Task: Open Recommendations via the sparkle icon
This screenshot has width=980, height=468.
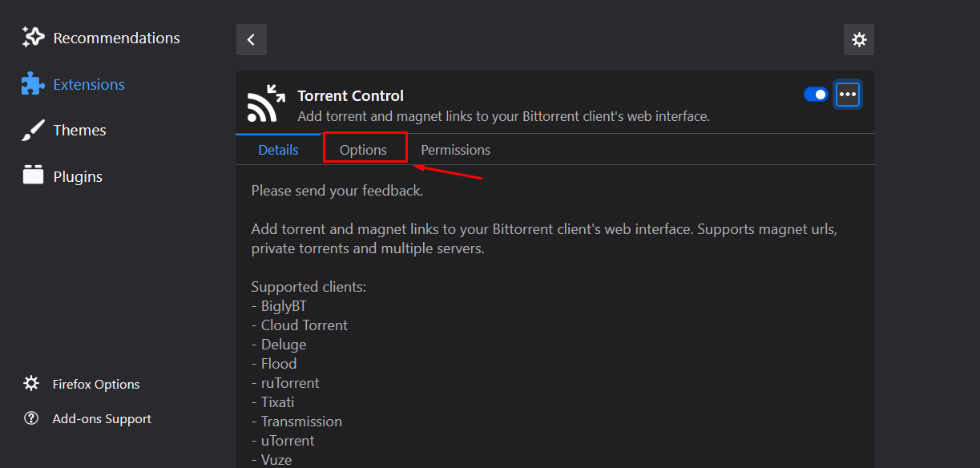Action: tap(32, 36)
